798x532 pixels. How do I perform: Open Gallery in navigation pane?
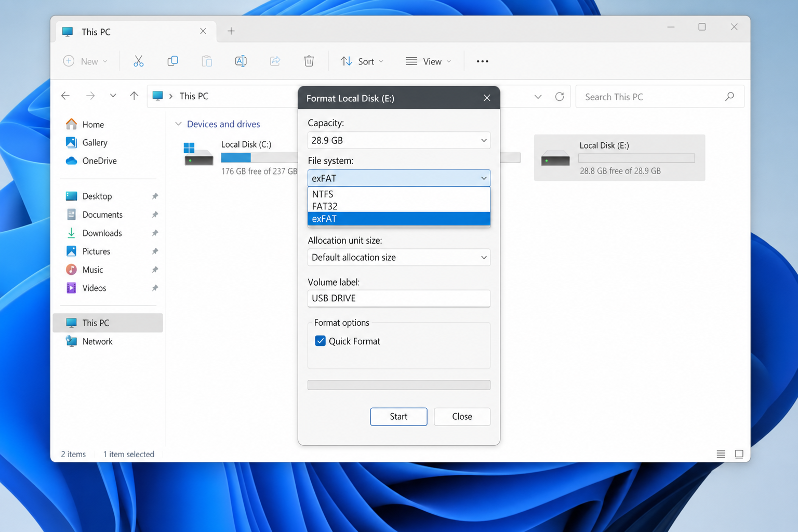coord(95,143)
